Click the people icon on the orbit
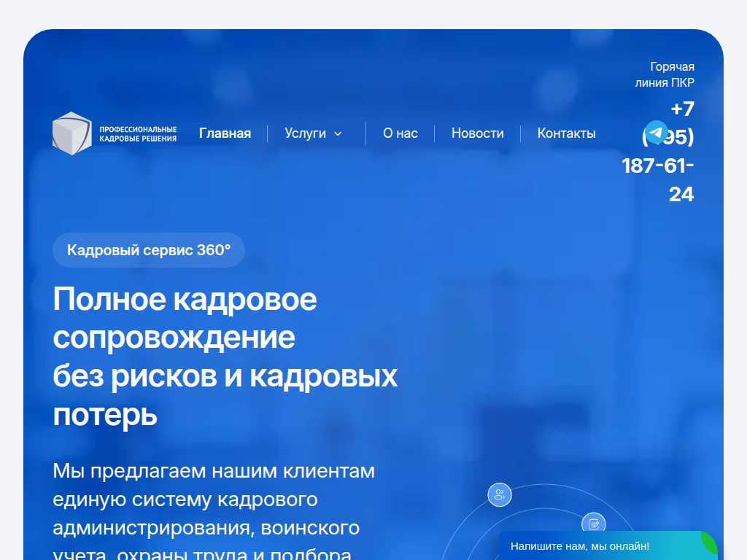The width and height of the screenshot is (747, 560). [500, 495]
